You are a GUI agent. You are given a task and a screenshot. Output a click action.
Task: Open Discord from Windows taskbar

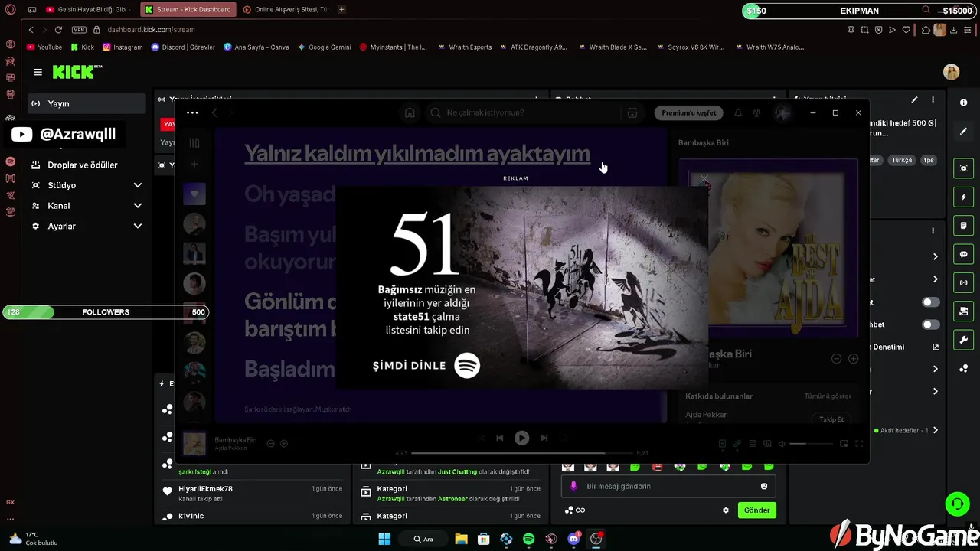coord(573,539)
